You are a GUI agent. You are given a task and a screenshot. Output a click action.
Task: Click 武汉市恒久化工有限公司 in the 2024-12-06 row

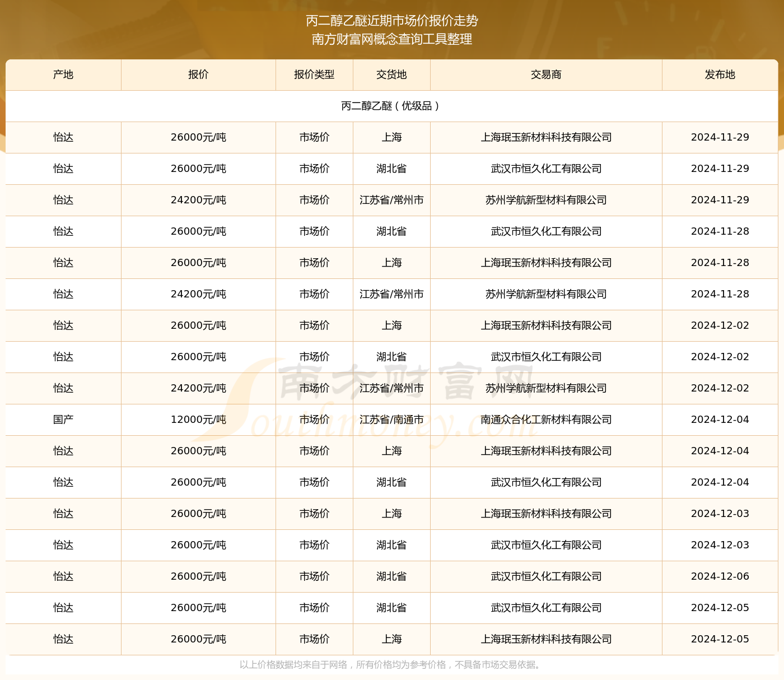(546, 576)
